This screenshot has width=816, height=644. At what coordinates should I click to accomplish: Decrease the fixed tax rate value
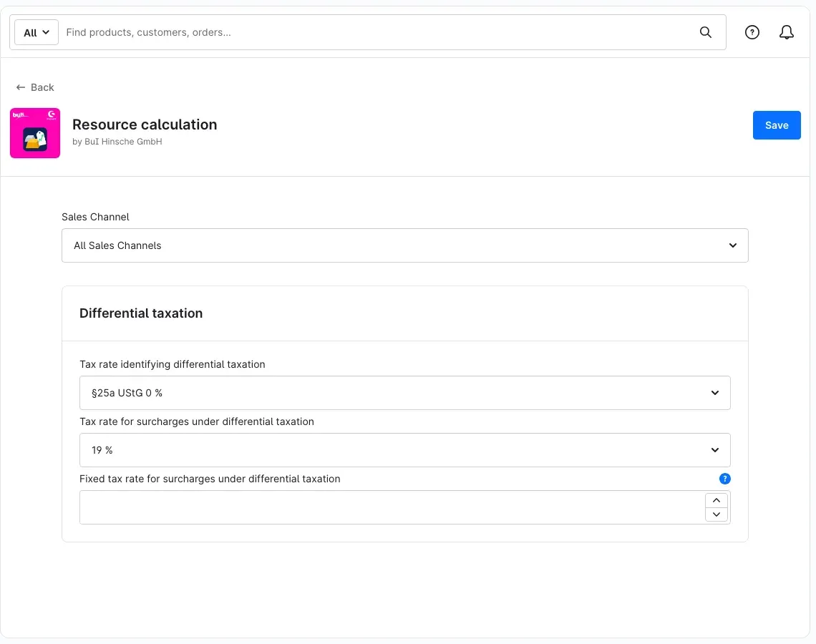point(716,514)
